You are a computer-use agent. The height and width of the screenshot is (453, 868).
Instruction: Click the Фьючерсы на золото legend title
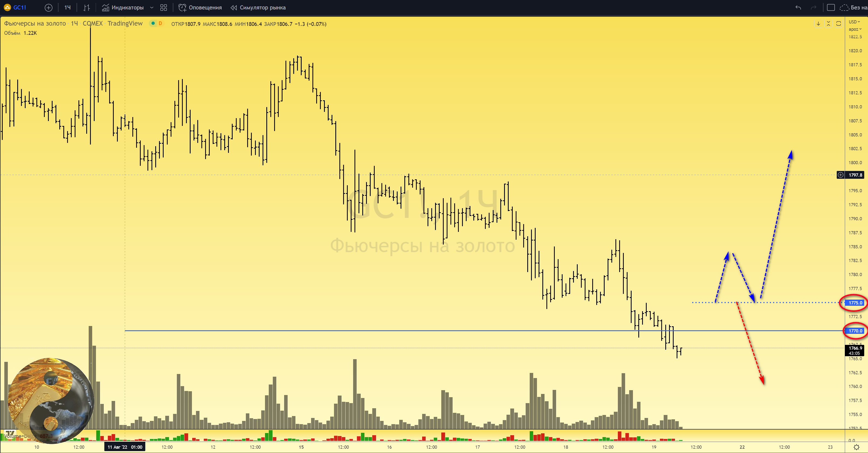click(x=35, y=24)
